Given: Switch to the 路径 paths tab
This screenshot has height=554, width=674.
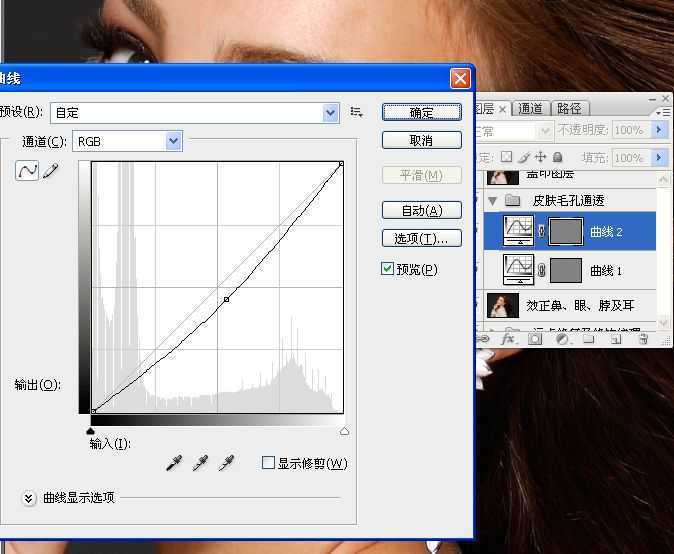Looking at the screenshot, I should pos(570,108).
